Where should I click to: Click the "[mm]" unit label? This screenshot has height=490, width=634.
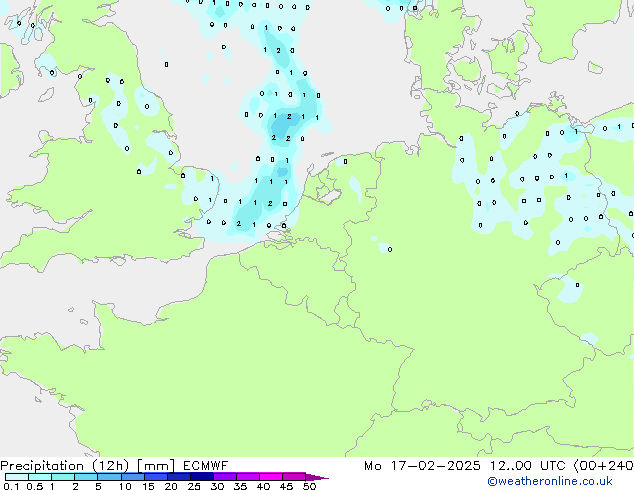[x=156, y=466]
